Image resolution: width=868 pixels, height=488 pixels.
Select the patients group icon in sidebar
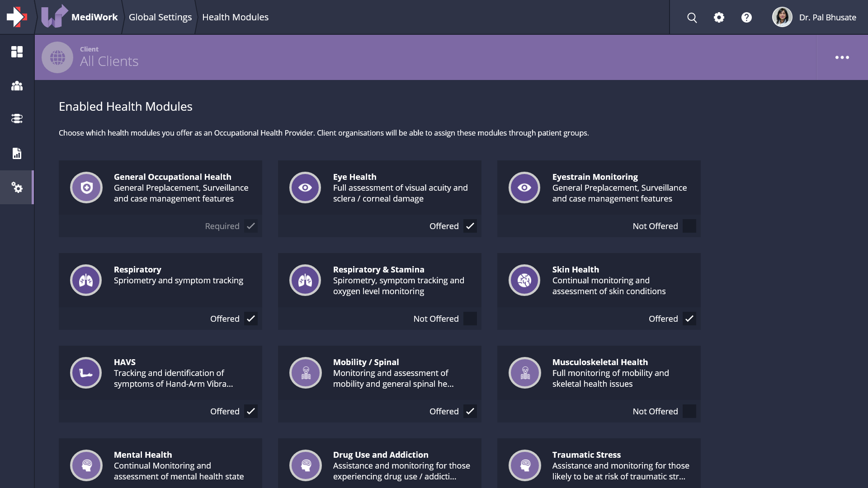tap(17, 86)
